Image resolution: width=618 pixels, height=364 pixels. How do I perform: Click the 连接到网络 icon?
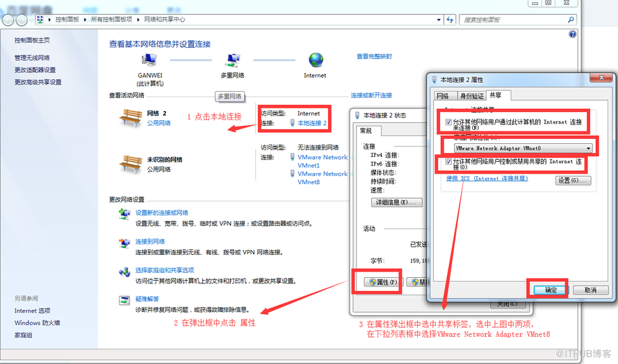click(124, 242)
